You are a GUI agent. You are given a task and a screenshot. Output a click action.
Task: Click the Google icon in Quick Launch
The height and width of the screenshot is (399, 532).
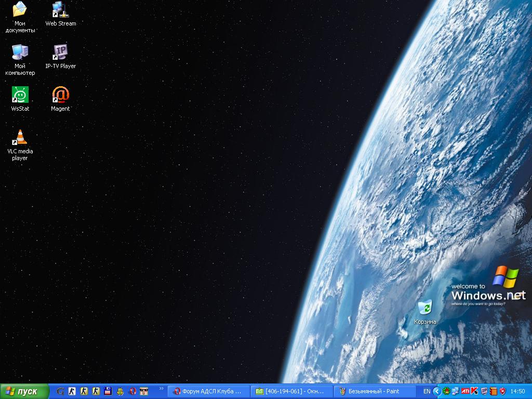point(60,391)
